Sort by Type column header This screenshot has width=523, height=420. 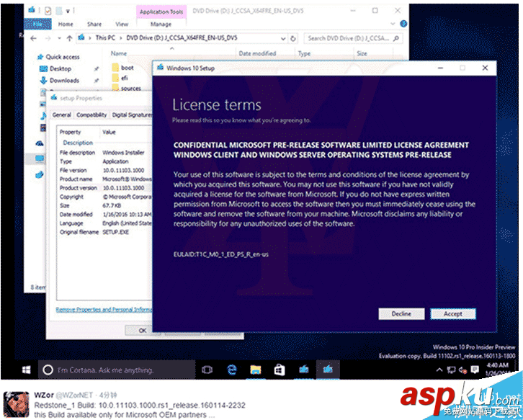pyautogui.click(x=304, y=53)
